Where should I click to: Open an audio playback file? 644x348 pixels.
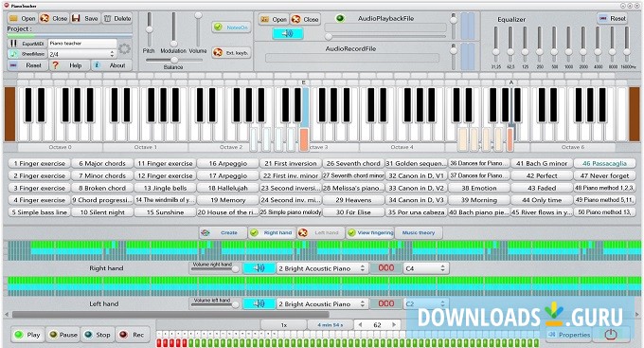pyautogui.click(x=274, y=19)
